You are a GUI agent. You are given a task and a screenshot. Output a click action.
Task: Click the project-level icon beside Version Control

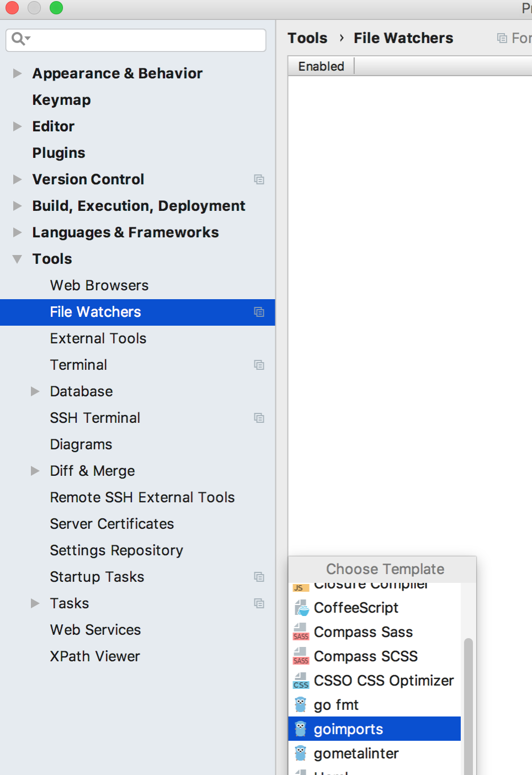[x=259, y=179]
